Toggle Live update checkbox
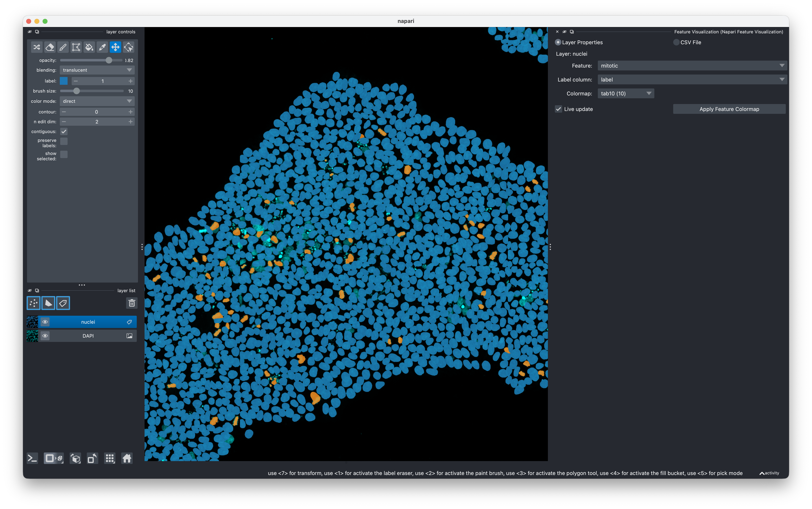 point(559,109)
